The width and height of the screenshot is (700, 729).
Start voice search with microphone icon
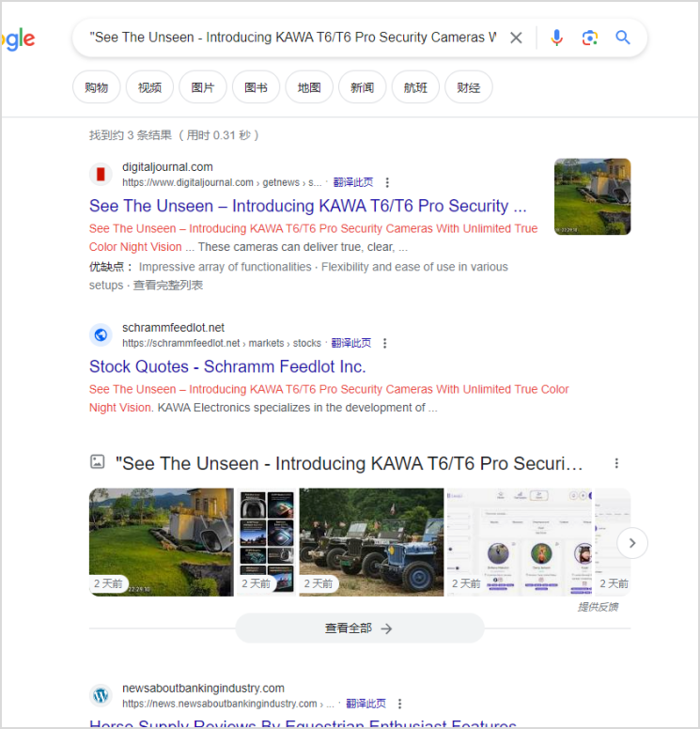point(557,38)
